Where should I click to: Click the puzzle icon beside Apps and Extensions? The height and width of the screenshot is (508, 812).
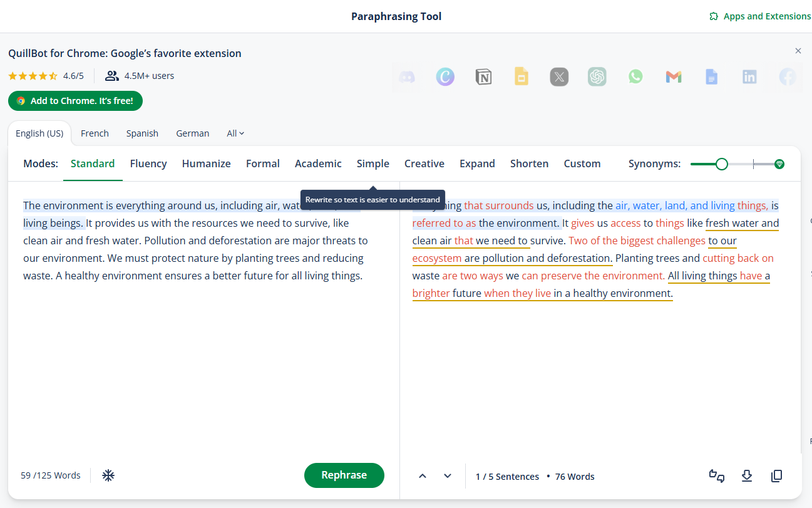[x=713, y=16]
